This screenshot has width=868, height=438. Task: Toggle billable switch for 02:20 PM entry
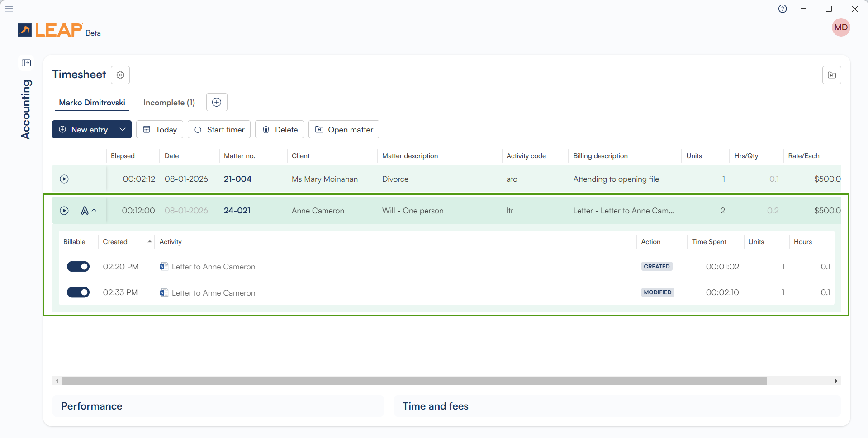[78, 267]
